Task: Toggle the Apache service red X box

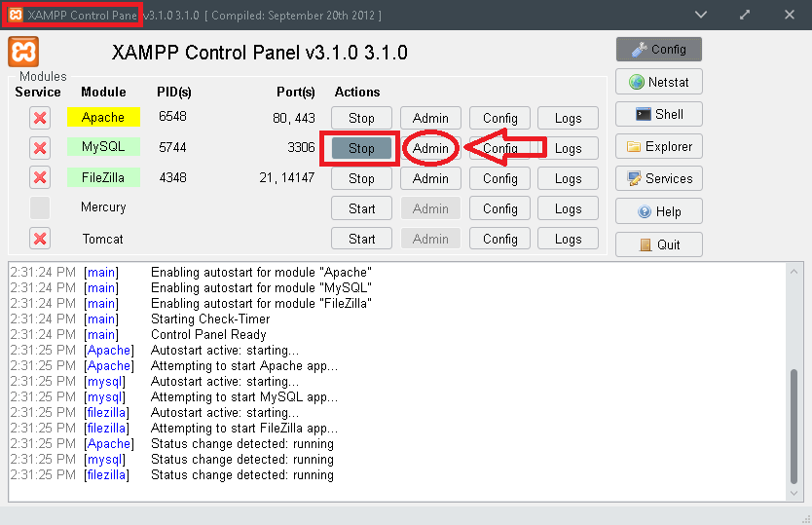Action: pos(40,118)
